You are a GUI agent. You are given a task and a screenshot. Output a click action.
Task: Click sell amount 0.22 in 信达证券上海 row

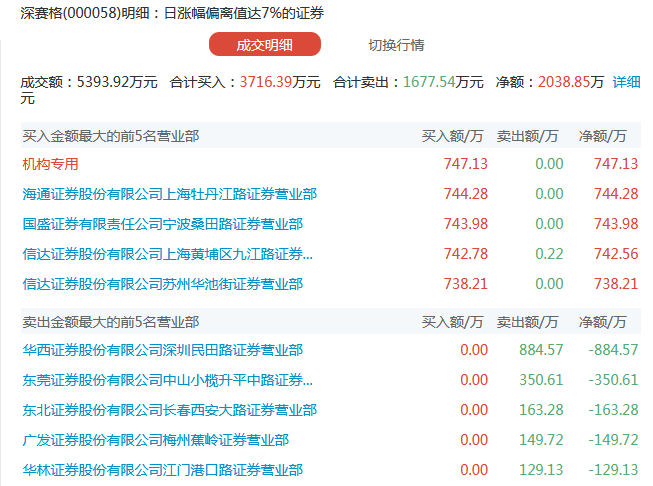[549, 254]
